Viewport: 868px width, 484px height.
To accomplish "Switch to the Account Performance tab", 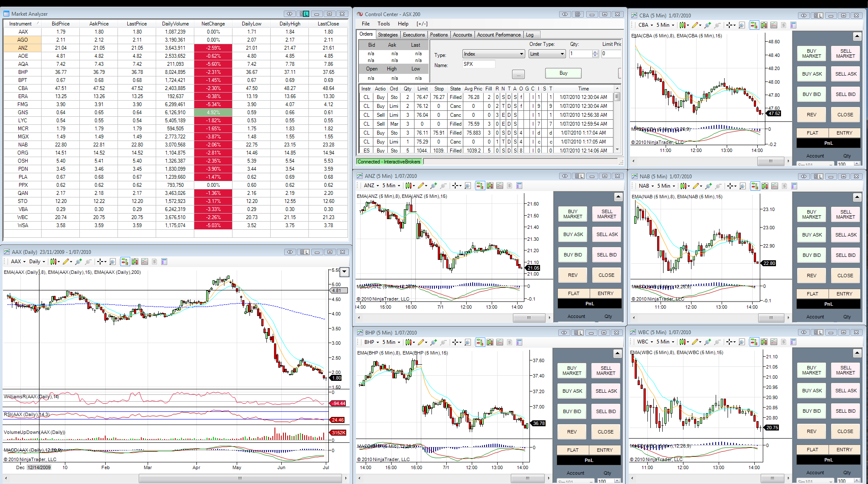I will point(499,35).
